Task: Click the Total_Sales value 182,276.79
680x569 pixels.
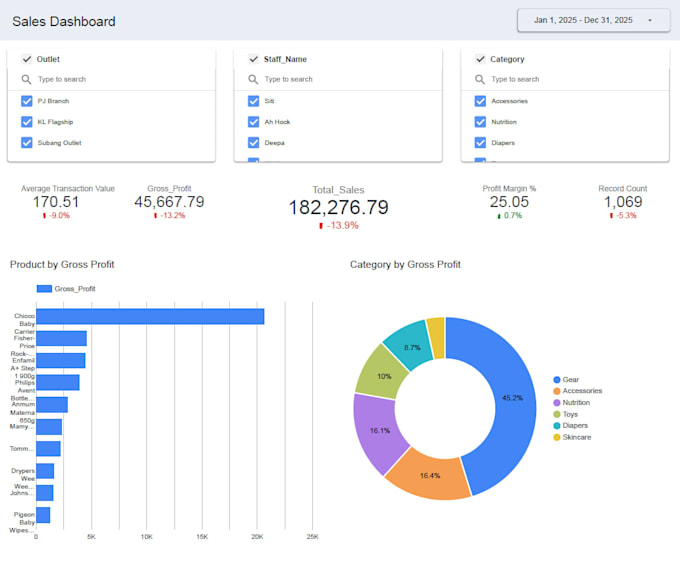Action: point(339,207)
